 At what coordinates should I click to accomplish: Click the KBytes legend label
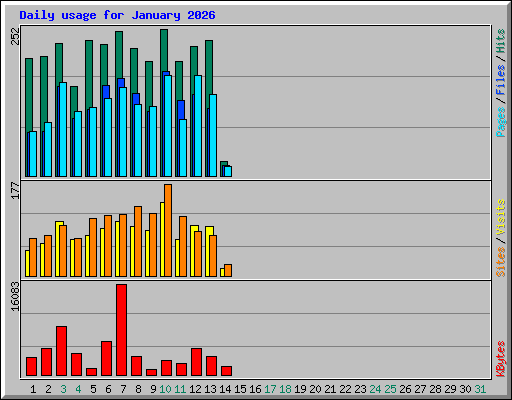[x=501, y=359]
